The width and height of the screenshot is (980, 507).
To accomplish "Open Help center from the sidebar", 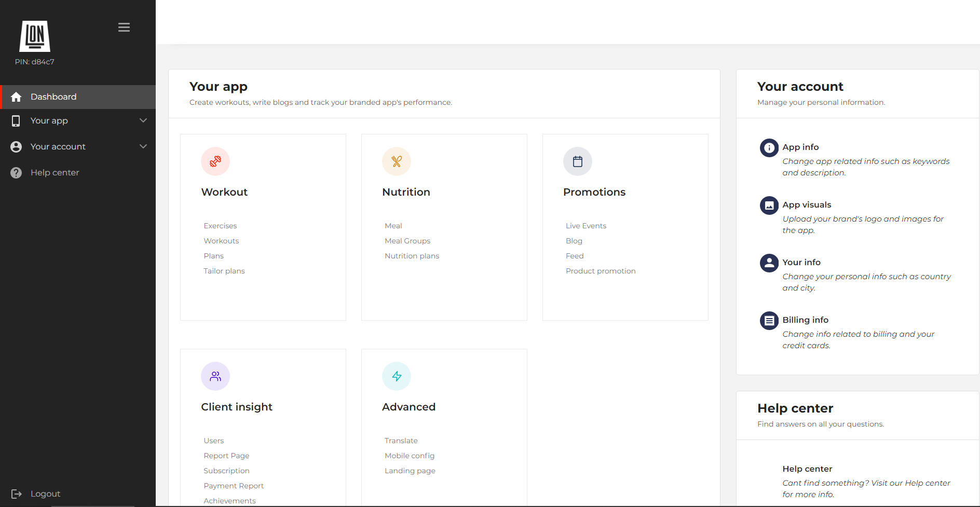I will [x=55, y=172].
